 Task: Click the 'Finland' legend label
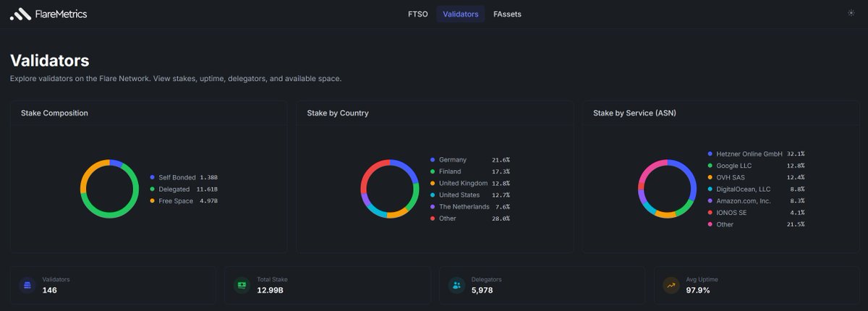pyautogui.click(x=450, y=171)
